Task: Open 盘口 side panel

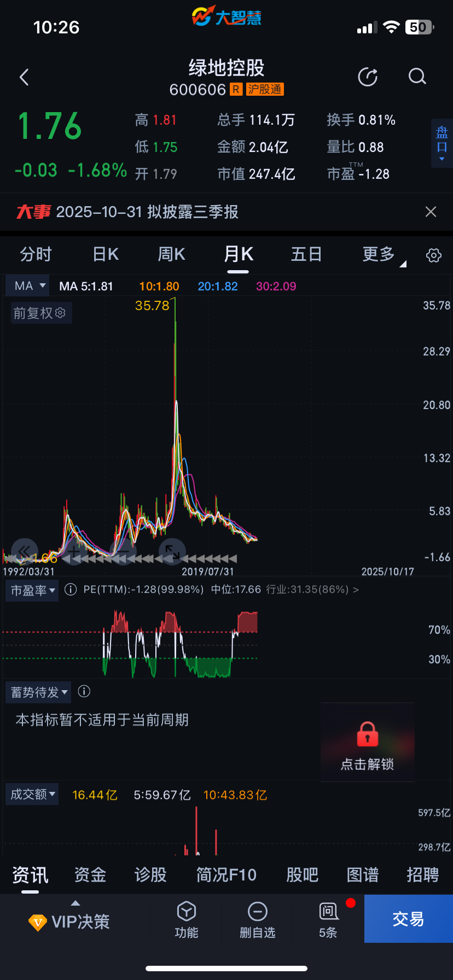Action: 442,143
